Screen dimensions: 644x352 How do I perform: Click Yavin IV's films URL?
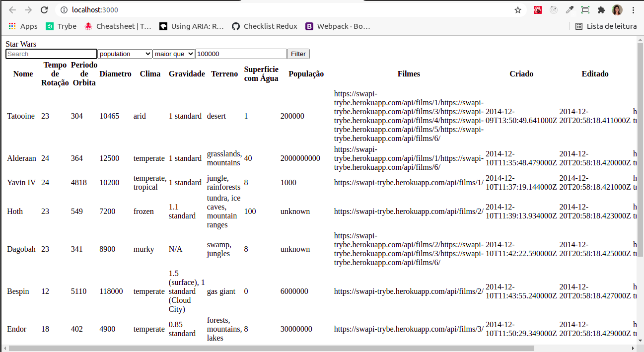coord(409,183)
